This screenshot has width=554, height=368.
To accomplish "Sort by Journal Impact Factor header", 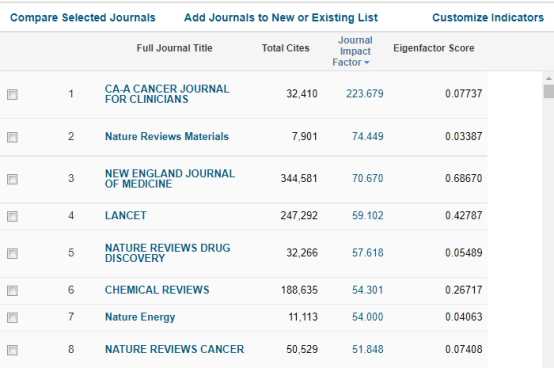I will tap(354, 51).
